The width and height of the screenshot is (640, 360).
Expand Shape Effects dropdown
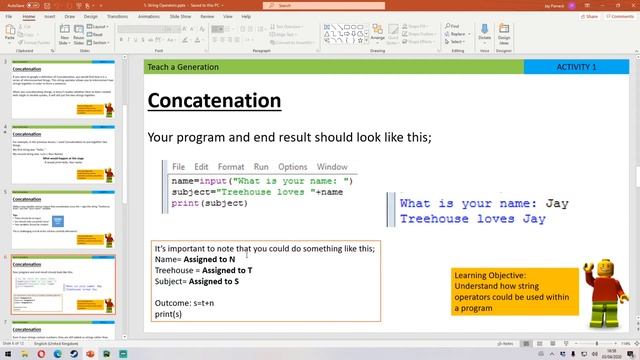click(418, 42)
